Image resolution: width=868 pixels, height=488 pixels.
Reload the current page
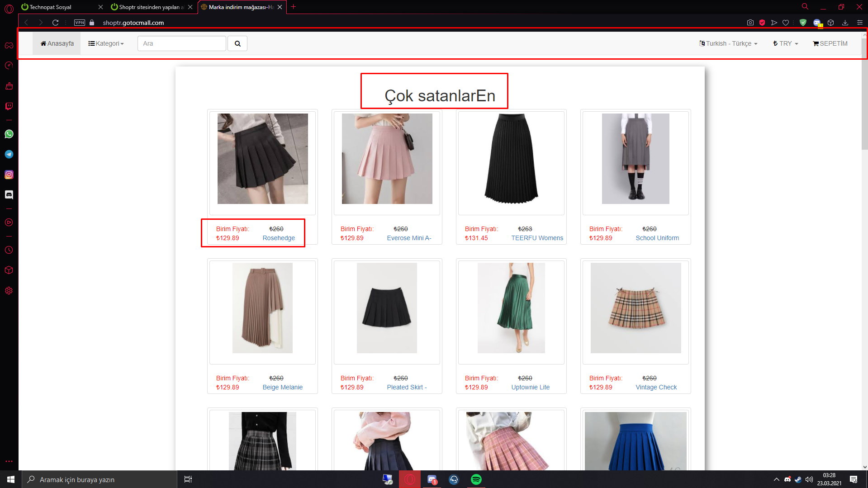(x=55, y=23)
